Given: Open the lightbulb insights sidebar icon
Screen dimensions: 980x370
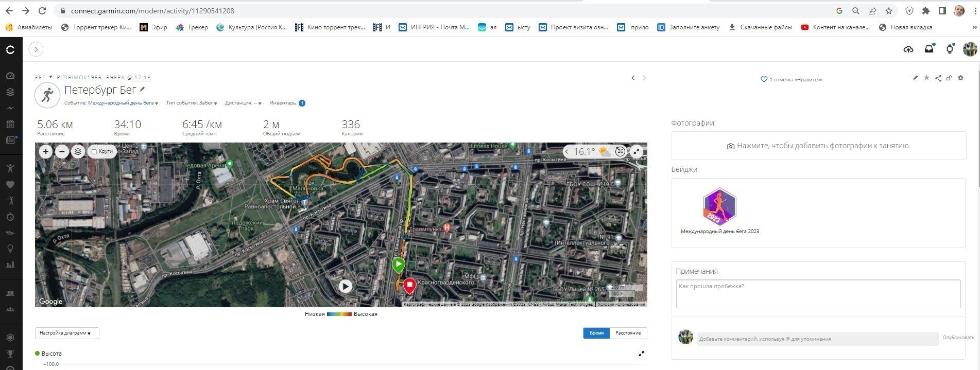Looking at the screenshot, I should coord(10,249).
